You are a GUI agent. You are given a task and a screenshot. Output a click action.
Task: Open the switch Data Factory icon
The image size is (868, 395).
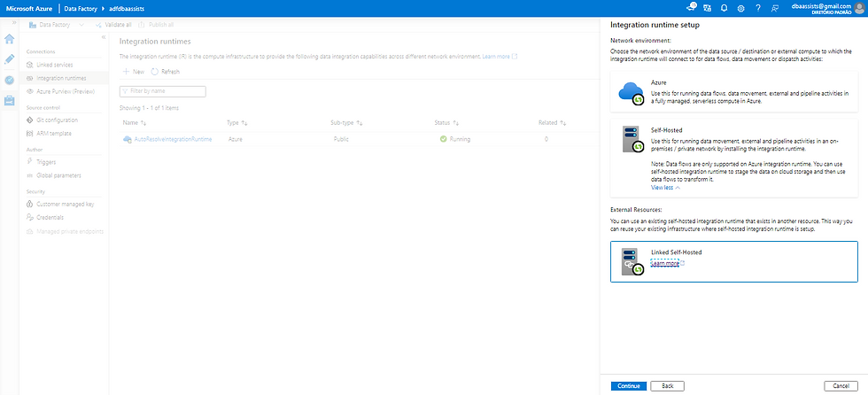click(x=707, y=8)
